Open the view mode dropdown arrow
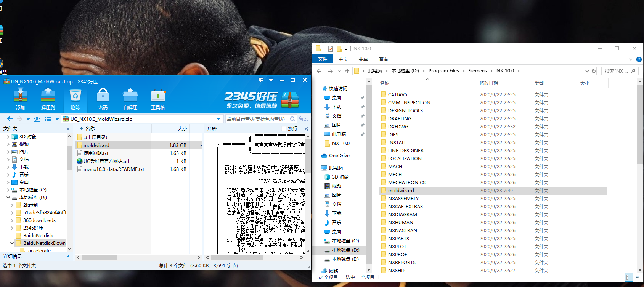This screenshot has height=287, width=644. 57,119
